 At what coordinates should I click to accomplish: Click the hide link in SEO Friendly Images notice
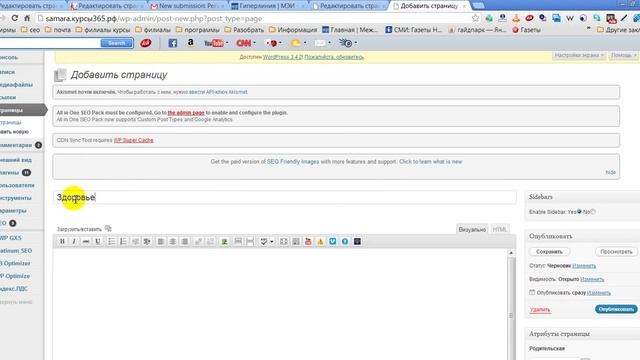[610, 172]
